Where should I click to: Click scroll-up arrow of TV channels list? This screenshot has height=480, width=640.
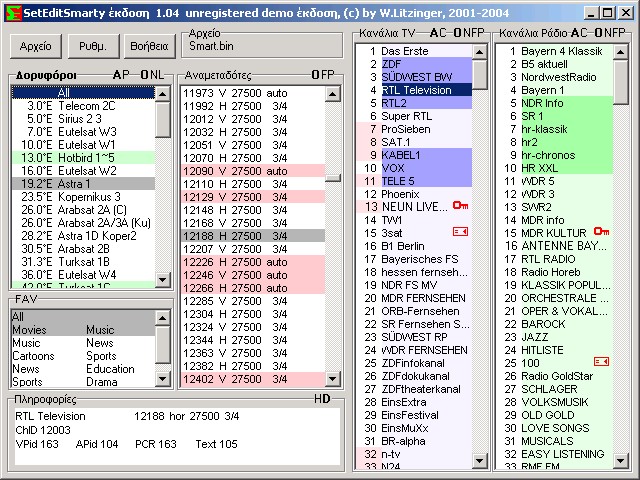click(x=479, y=50)
